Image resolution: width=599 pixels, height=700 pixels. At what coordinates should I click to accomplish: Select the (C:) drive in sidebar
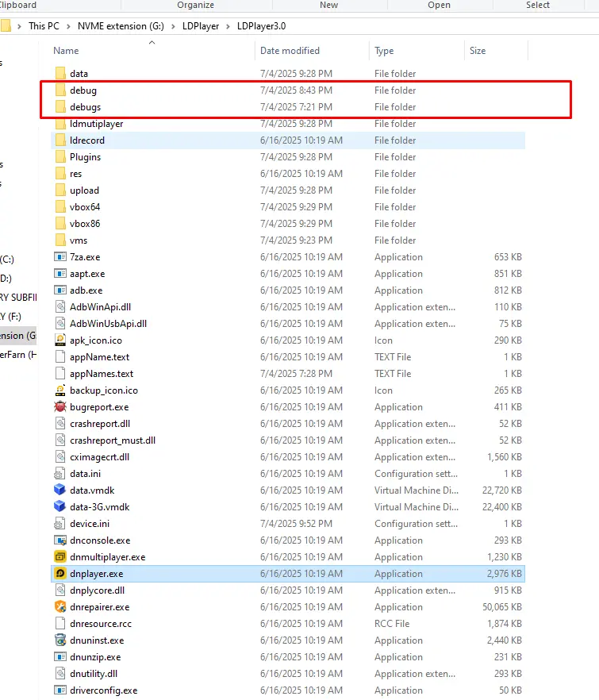tap(7, 259)
